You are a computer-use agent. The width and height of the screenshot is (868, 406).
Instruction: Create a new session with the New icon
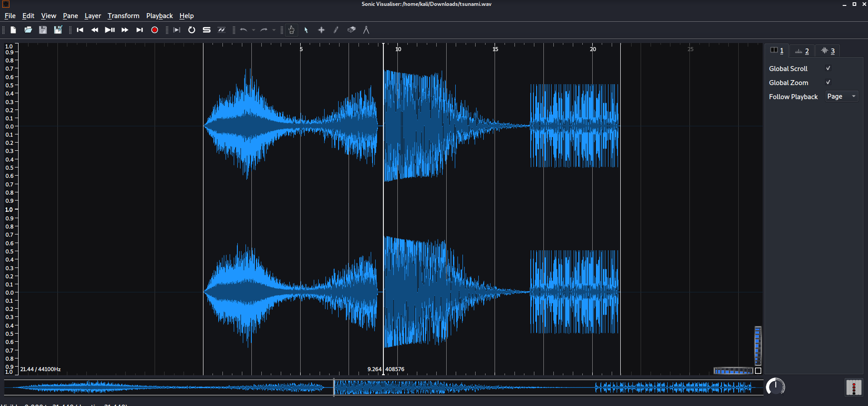(x=13, y=30)
